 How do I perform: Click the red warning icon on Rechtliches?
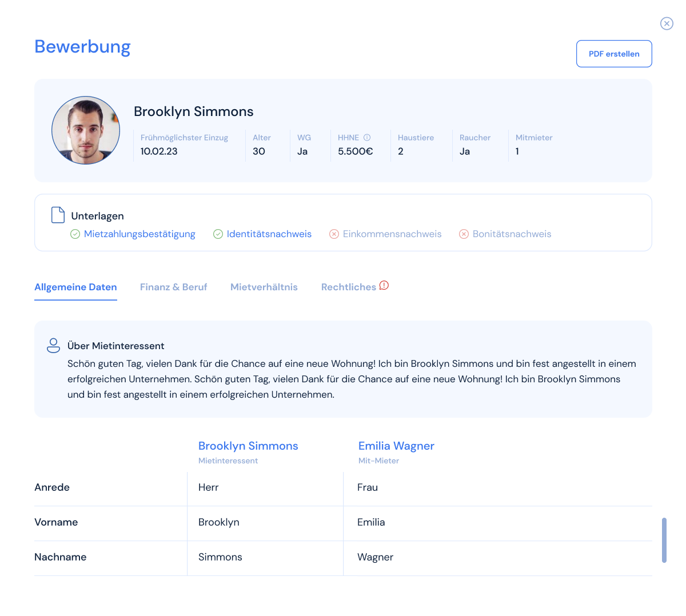coord(384,285)
